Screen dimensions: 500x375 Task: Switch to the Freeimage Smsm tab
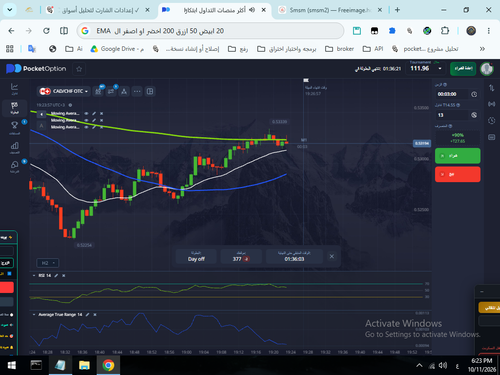[330, 10]
